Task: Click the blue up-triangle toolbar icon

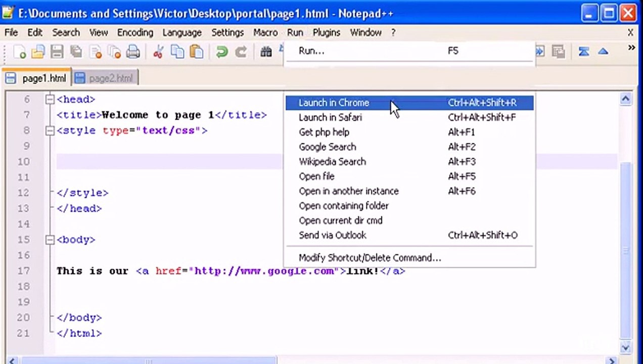Action: tap(603, 52)
